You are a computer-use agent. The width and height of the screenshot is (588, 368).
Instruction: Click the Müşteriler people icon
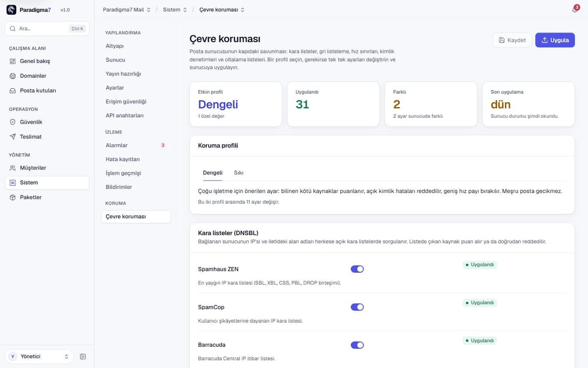tap(13, 168)
